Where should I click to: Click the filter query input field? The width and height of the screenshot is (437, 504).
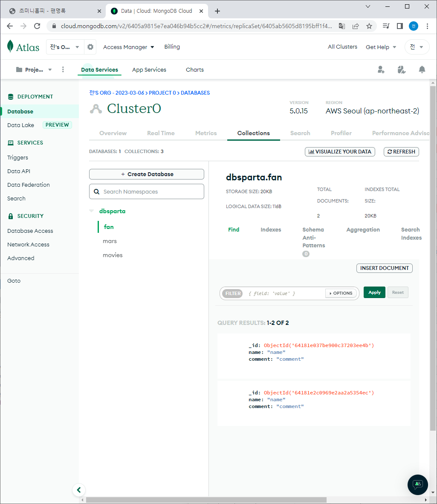tap(285, 293)
